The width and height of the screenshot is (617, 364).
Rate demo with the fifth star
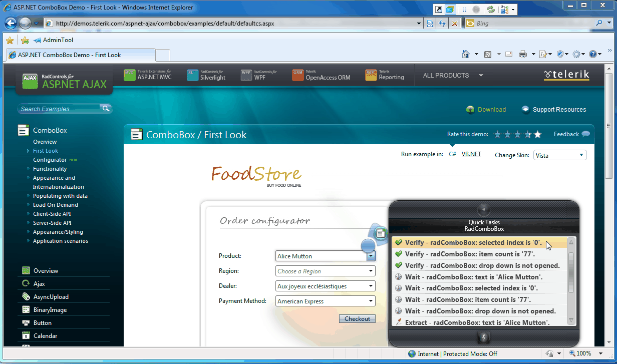tap(537, 134)
